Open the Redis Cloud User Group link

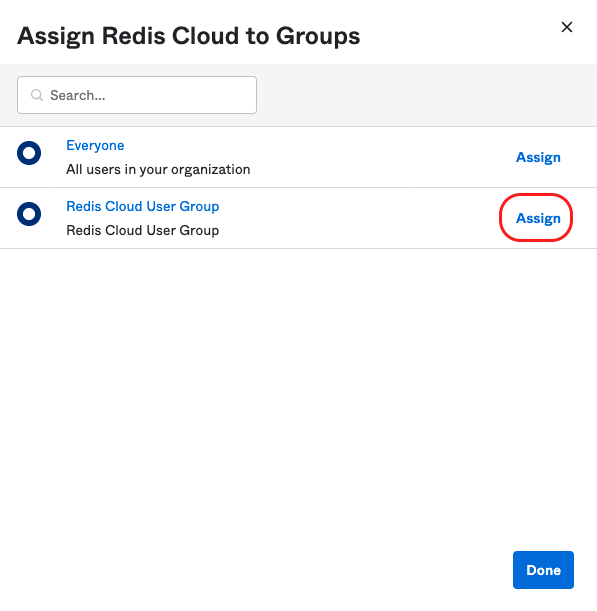pos(143,206)
